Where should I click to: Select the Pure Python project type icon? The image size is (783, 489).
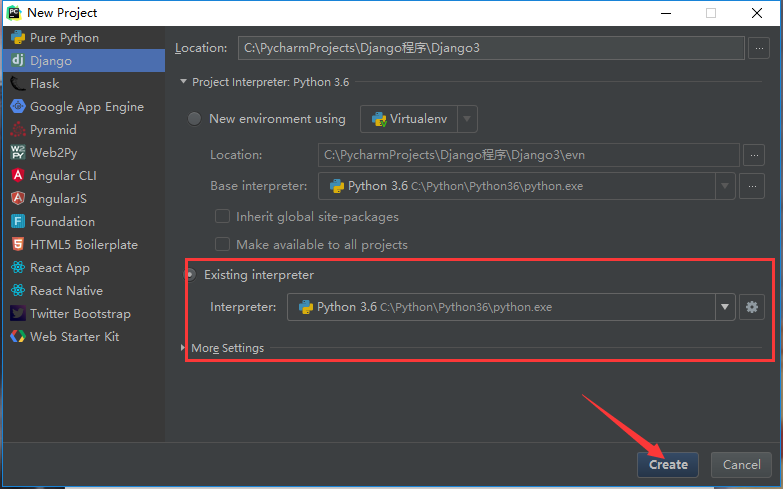(18, 37)
